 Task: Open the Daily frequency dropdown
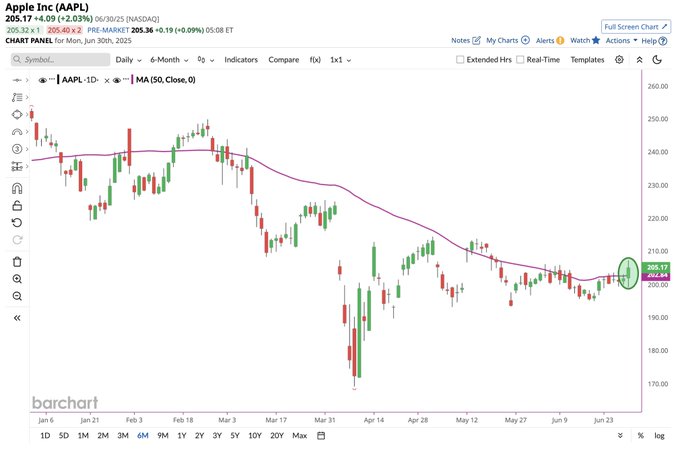[x=128, y=60]
